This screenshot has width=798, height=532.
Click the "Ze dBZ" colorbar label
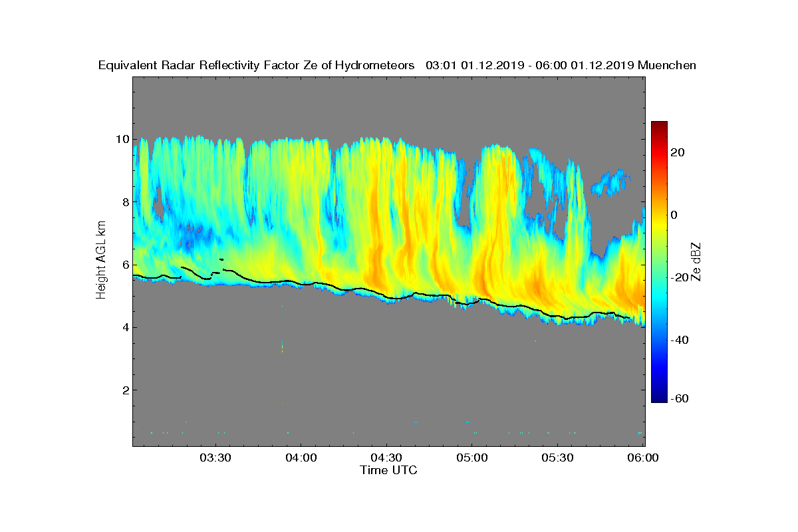[x=696, y=261]
